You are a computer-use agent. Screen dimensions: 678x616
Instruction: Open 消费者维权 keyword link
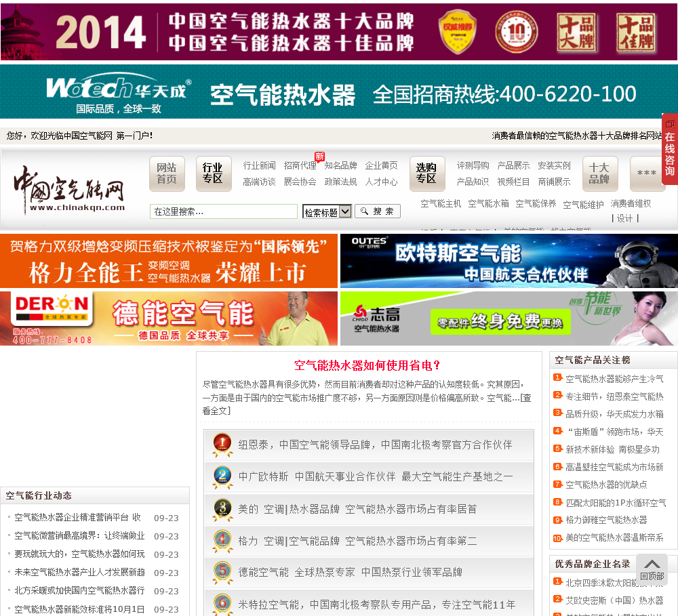(x=631, y=203)
